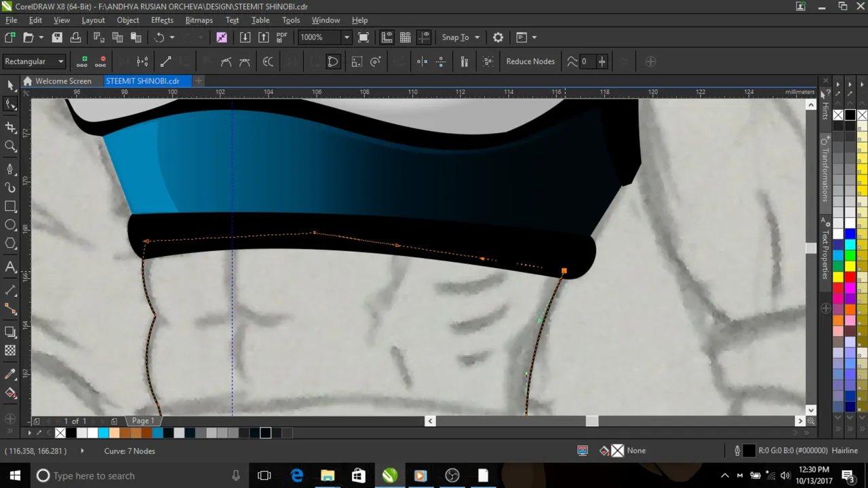Open the zoom level dropdown
The width and height of the screenshot is (868, 488).
pos(347,37)
